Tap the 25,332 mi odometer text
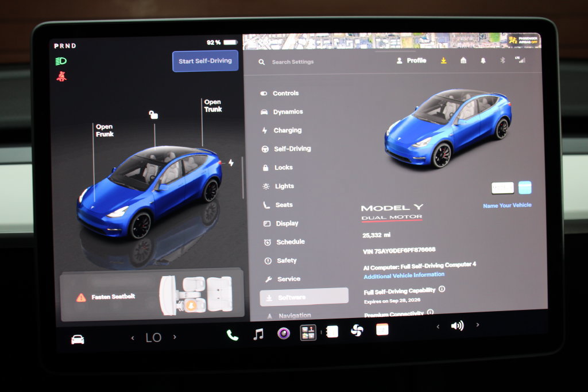The width and height of the screenshot is (588, 392). (376, 235)
